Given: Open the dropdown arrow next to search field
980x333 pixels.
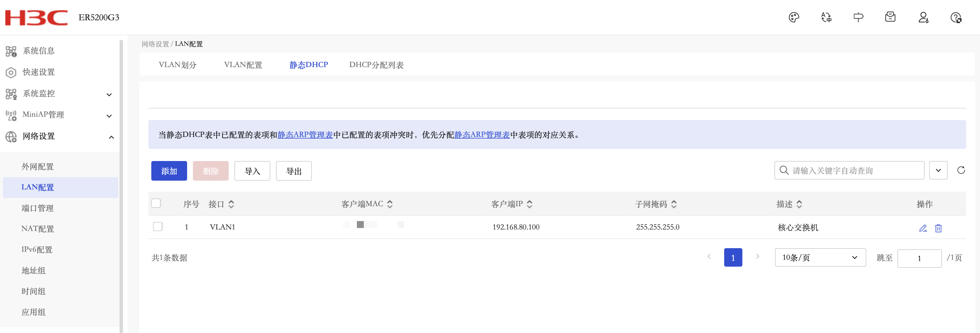Looking at the screenshot, I should click(938, 170).
